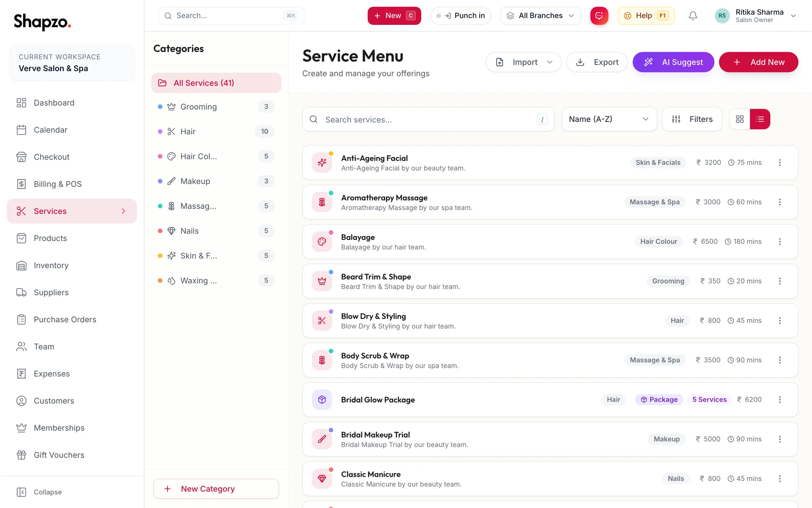Select the Makeup category
Image resolution: width=812 pixels, height=508 pixels.
coord(216,181)
